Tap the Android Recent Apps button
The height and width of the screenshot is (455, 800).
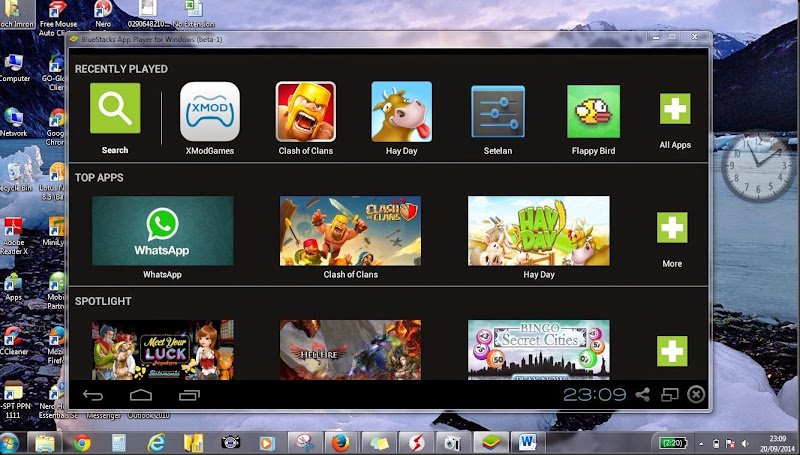(189, 395)
